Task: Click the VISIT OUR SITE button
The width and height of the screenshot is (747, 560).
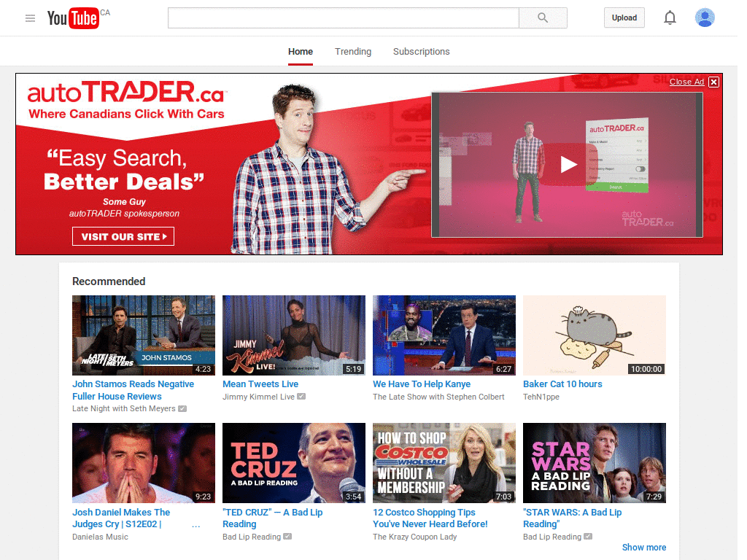Action: [123, 236]
